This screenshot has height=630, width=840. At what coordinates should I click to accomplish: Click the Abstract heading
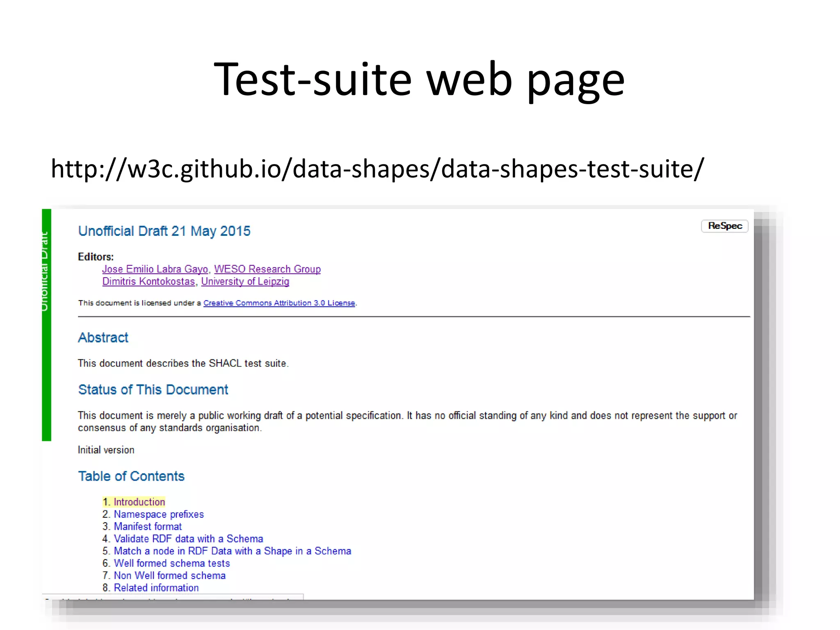pyautogui.click(x=103, y=338)
